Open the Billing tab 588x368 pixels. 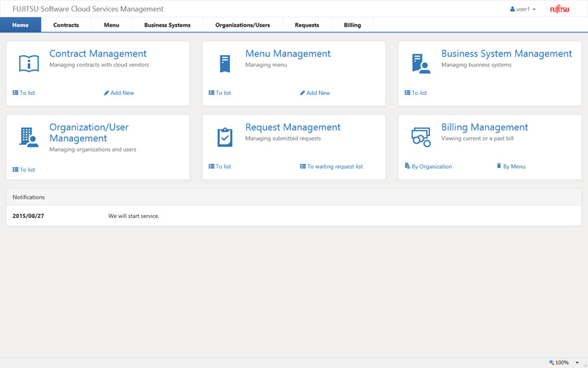pos(353,25)
